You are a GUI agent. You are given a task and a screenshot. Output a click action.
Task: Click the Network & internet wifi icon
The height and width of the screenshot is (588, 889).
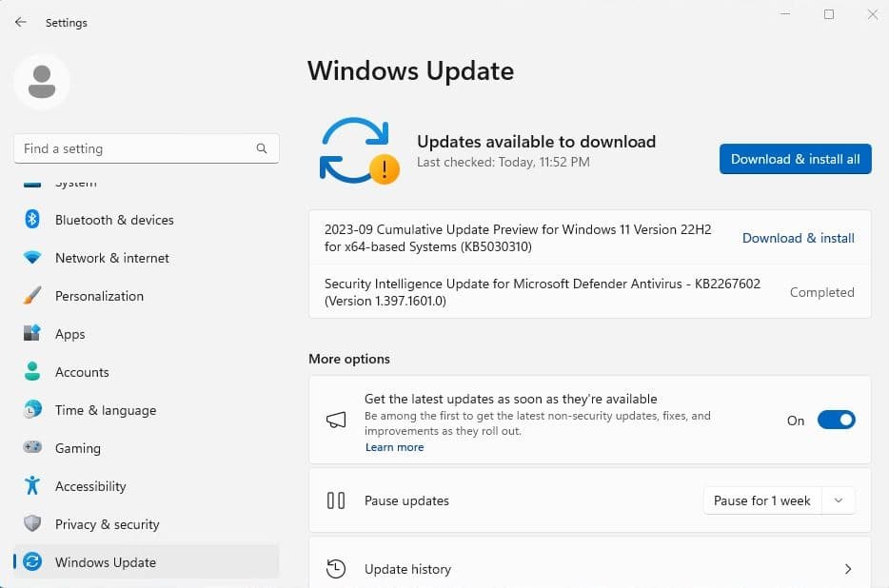pyautogui.click(x=32, y=258)
